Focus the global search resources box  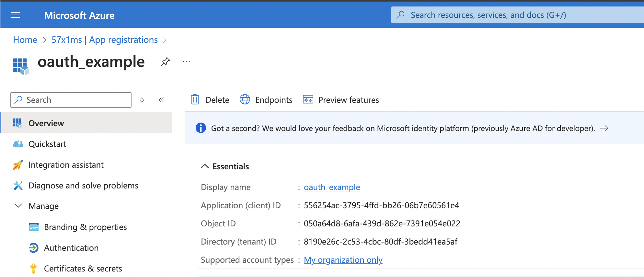click(x=518, y=15)
